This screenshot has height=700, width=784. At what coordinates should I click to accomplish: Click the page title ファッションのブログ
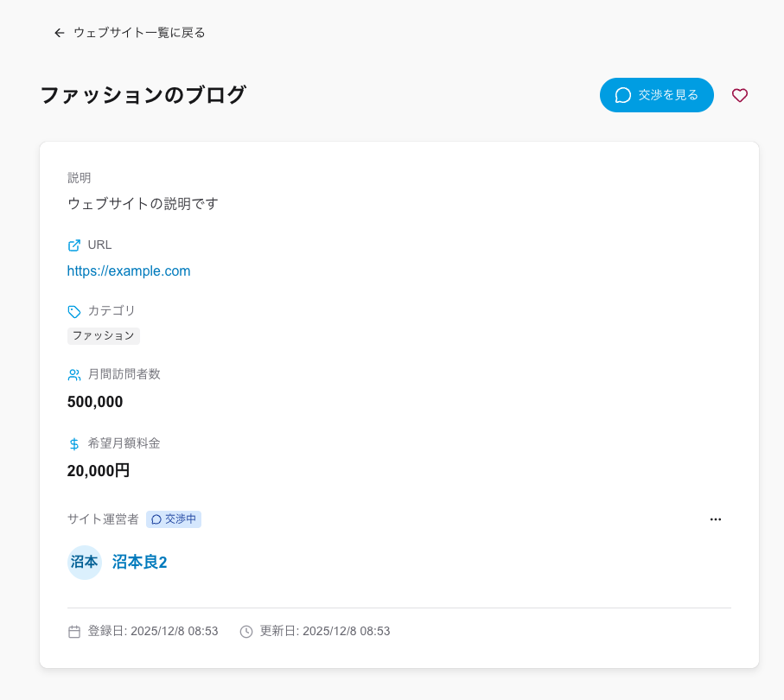[x=143, y=95]
